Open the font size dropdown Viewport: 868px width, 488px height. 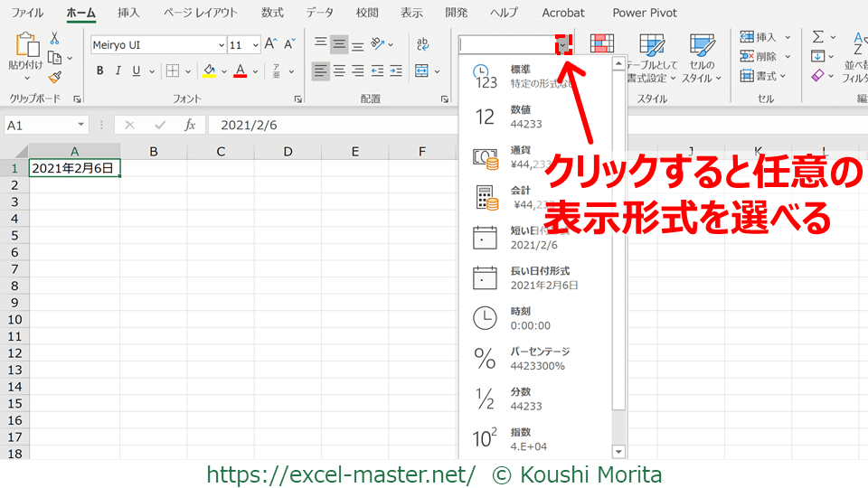[x=255, y=45]
